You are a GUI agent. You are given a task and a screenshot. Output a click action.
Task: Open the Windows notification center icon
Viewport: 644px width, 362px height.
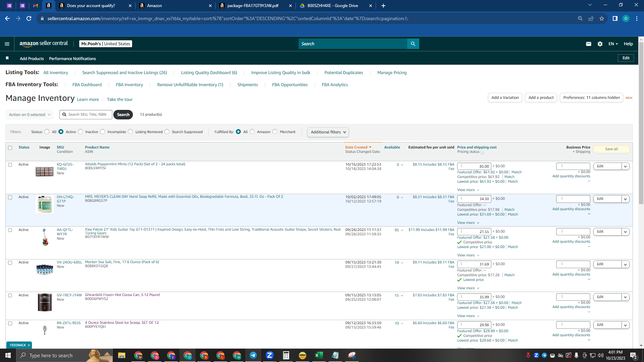tap(634, 355)
